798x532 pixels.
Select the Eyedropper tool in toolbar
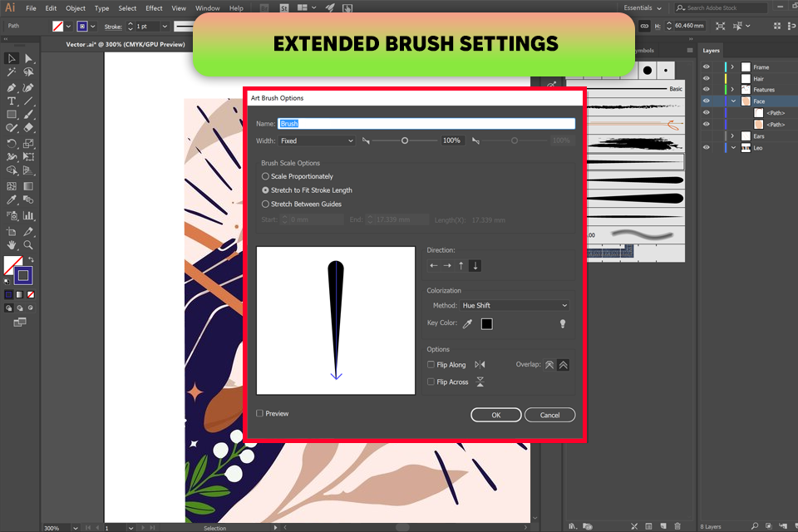[x=11, y=200]
